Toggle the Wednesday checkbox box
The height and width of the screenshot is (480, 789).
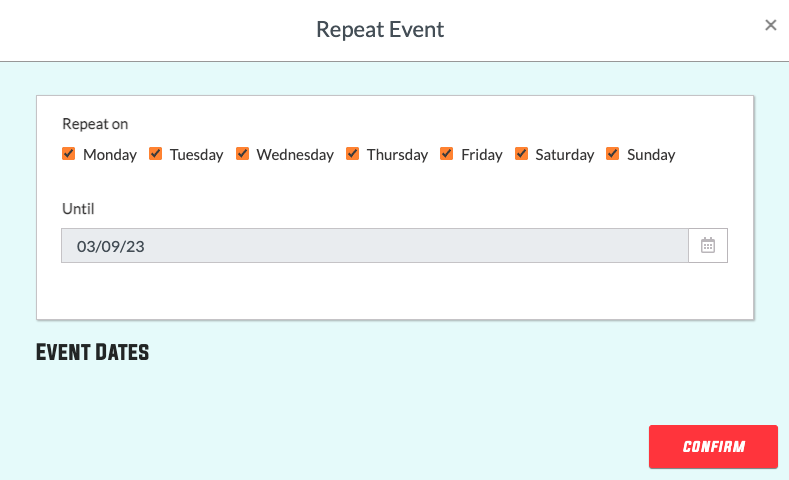243,154
